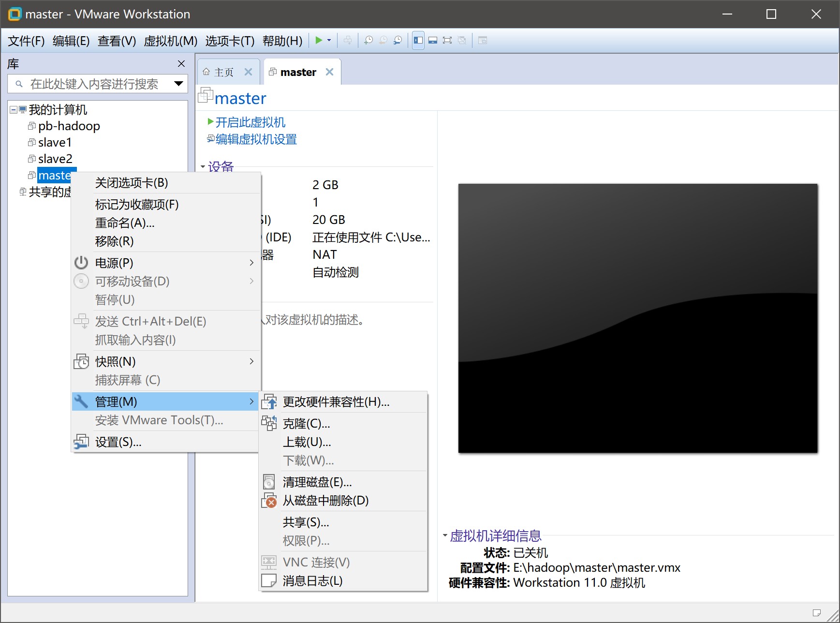Screen dimensions: 840x623
Task: Toggle the library sidebar view icon
Action: coord(418,41)
